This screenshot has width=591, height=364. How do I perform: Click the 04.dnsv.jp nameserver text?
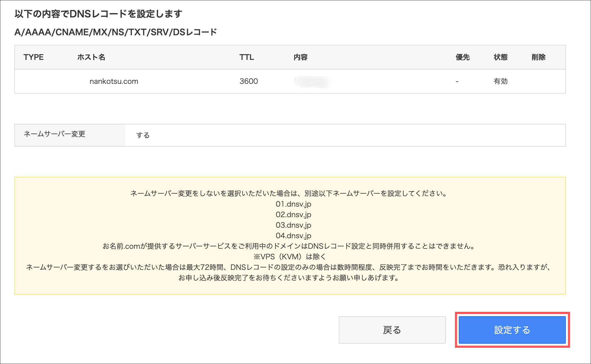tap(293, 236)
